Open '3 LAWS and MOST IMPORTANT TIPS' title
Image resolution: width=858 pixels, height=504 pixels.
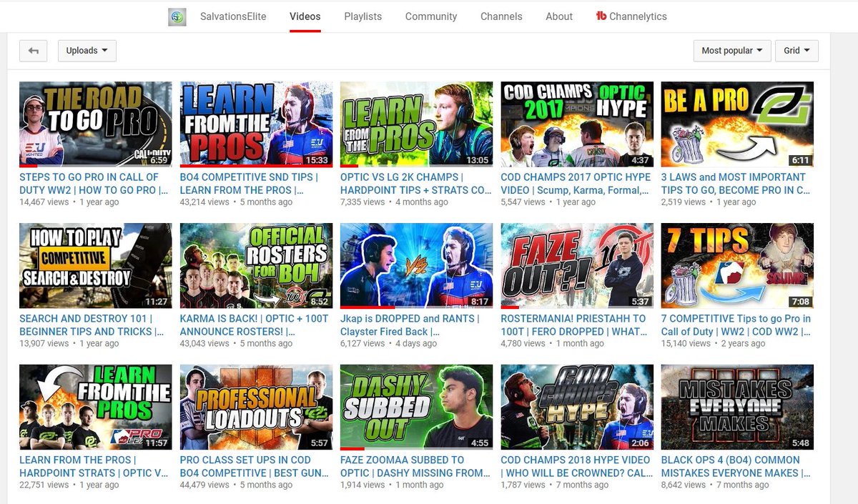(736, 184)
